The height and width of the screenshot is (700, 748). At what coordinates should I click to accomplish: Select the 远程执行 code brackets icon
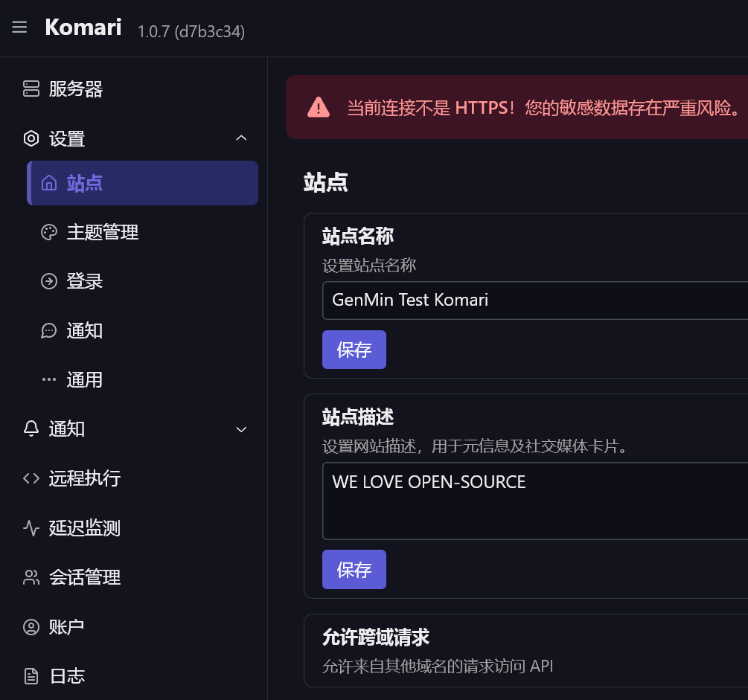(31, 478)
